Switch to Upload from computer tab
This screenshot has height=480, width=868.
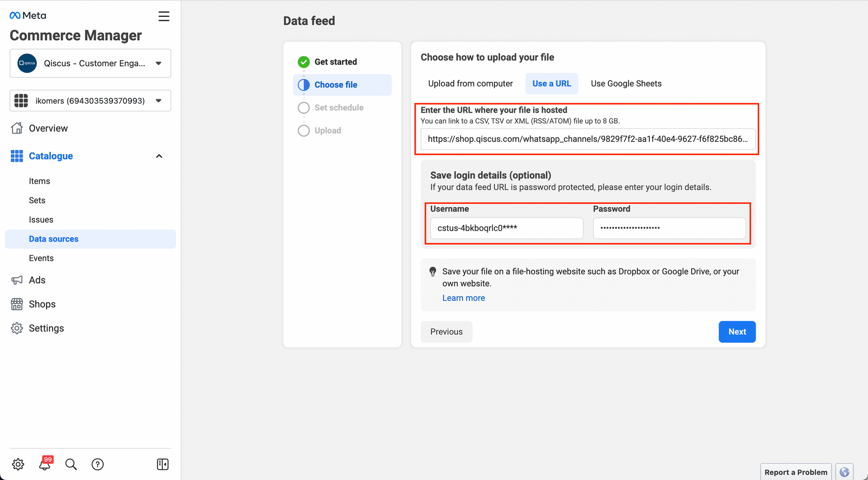[x=470, y=84]
